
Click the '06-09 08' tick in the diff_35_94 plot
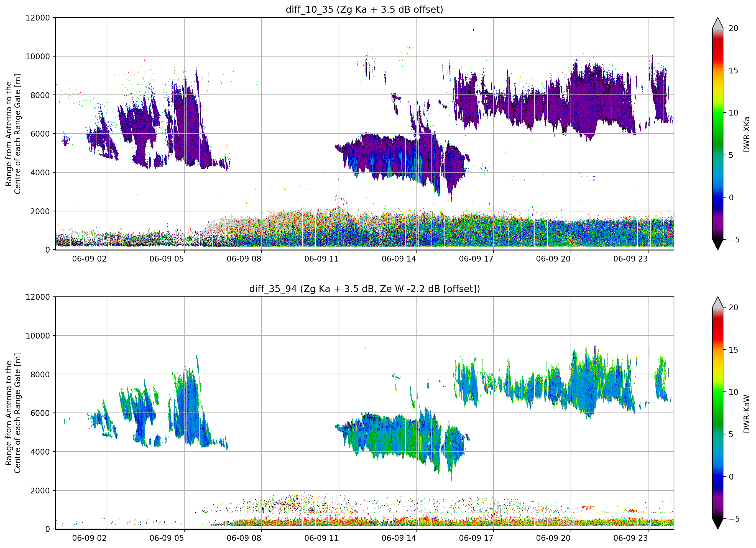pyautogui.click(x=244, y=538)
